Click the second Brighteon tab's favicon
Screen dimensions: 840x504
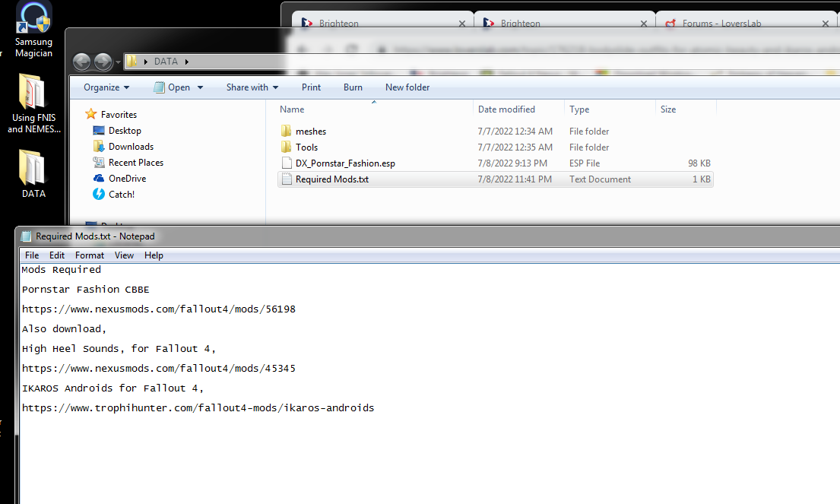pos(488,23)
